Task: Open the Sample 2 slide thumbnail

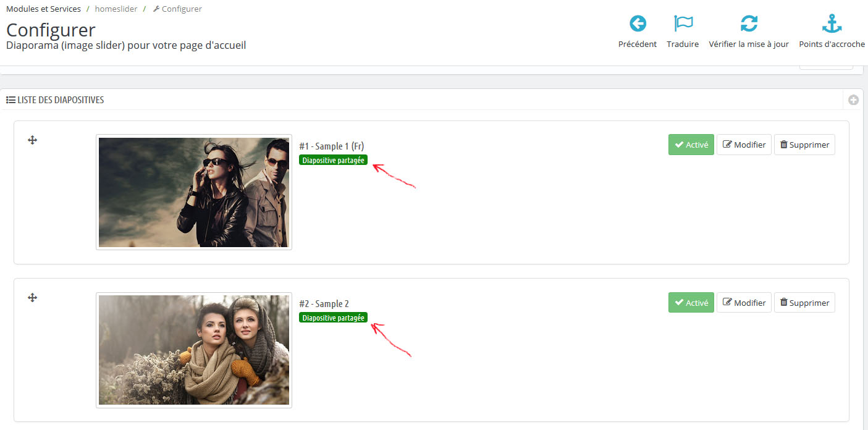Action: click(194, 350)
